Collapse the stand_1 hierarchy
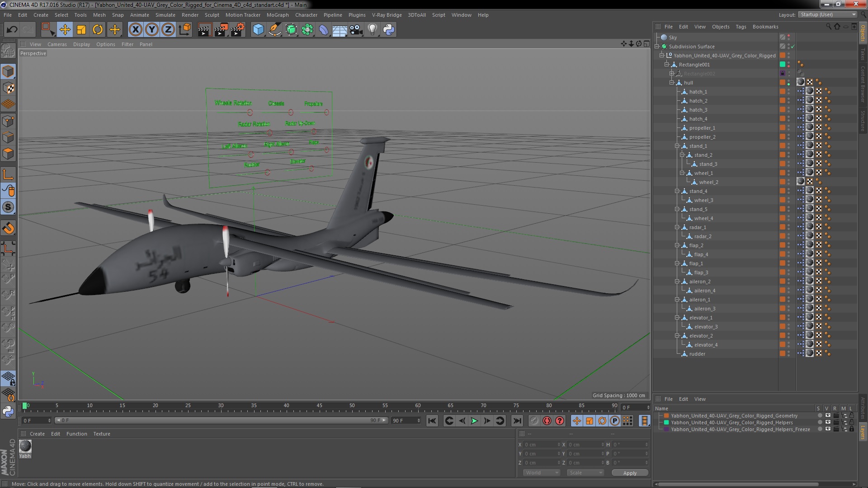This screenshot has width=868, height=488. click(x=677, y=146)
